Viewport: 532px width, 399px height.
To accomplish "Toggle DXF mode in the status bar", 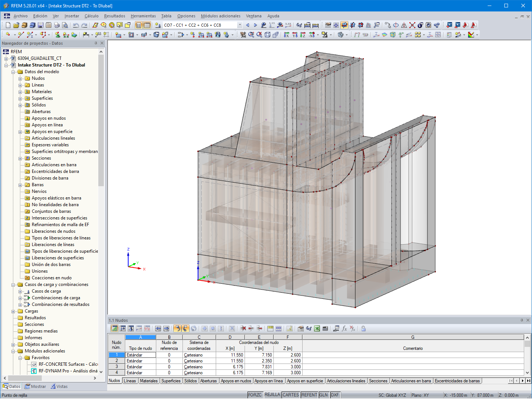I will pyautogui.click(x=335, y=395).
